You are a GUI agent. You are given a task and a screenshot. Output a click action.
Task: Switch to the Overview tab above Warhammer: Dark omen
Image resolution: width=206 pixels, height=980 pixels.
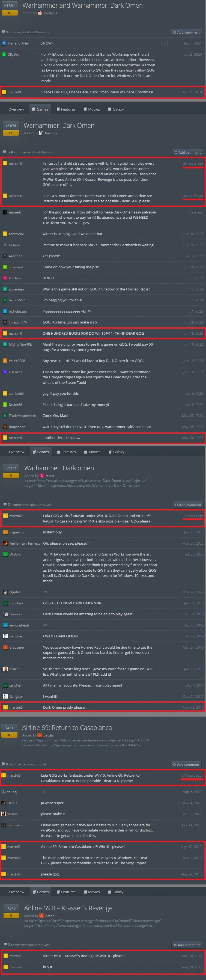(x=17, y=452)
